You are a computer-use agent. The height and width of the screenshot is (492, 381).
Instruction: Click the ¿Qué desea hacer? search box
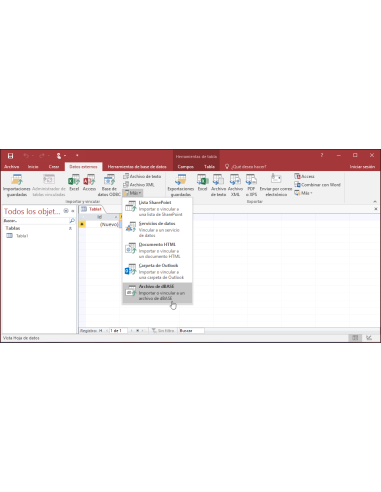(246, 167)
